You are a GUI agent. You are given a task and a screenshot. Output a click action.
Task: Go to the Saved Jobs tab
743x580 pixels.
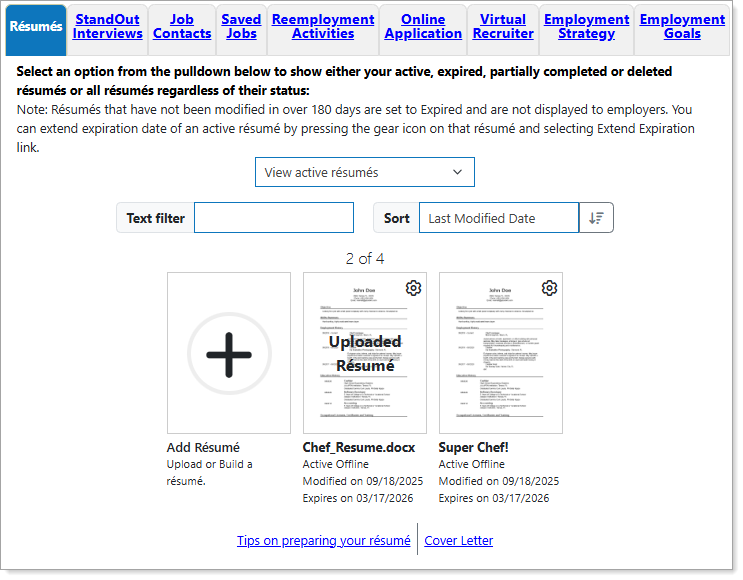click(x=241, y=27)
